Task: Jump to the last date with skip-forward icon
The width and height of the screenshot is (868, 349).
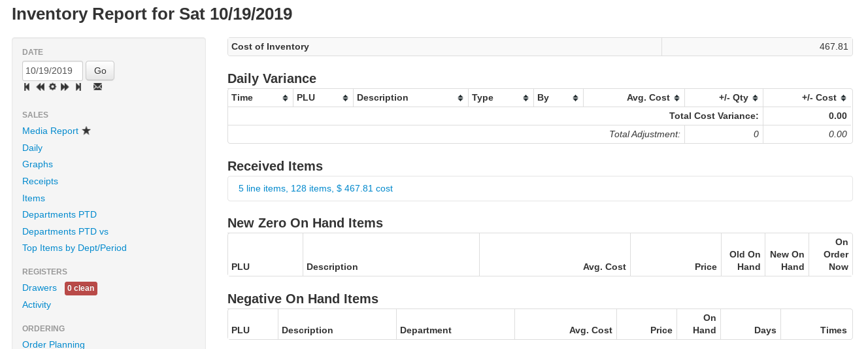Action: 78,87
